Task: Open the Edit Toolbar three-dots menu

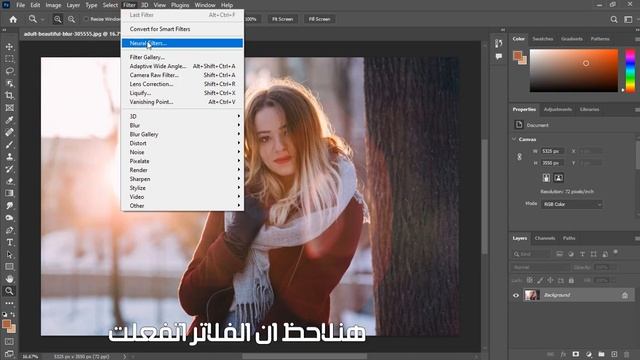Action: coord(9,303)
